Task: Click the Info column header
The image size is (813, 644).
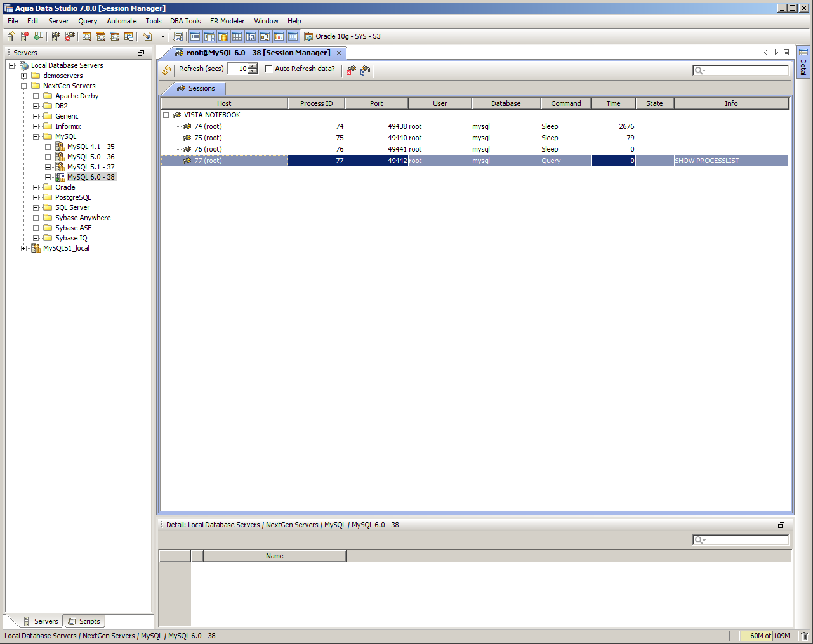Action: (x=731, y=103)
